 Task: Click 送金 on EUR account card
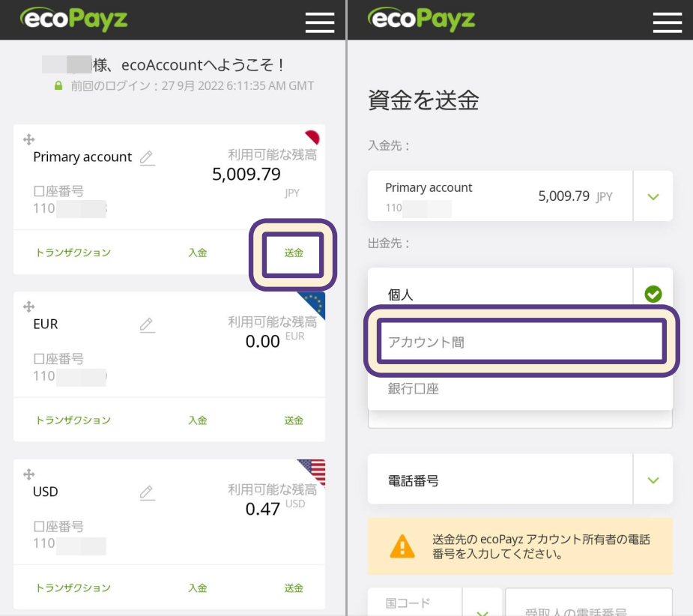[294, 420]
